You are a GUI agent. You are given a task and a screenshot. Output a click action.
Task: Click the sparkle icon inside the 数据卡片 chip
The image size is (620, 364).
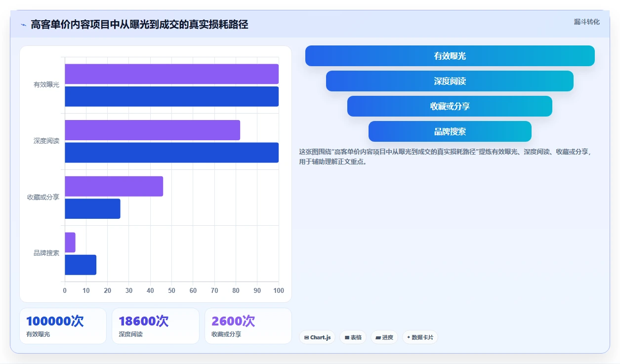(x=409, y=337)
